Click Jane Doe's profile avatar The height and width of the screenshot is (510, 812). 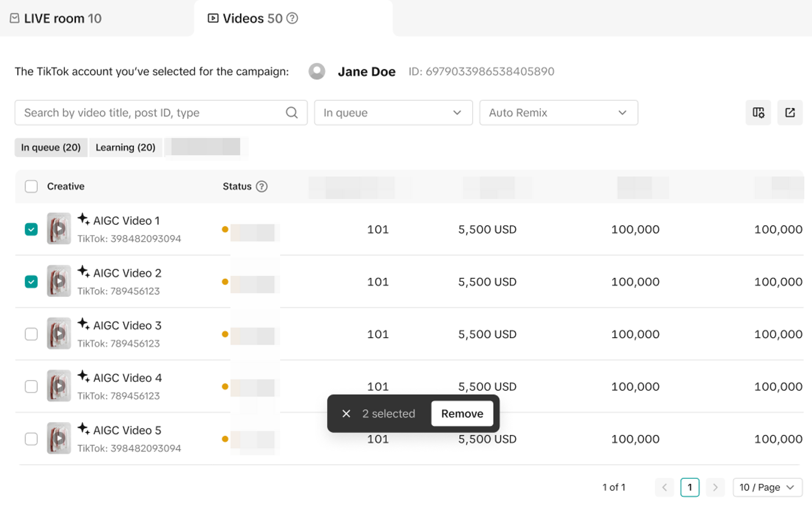click(x=317, y=71)
